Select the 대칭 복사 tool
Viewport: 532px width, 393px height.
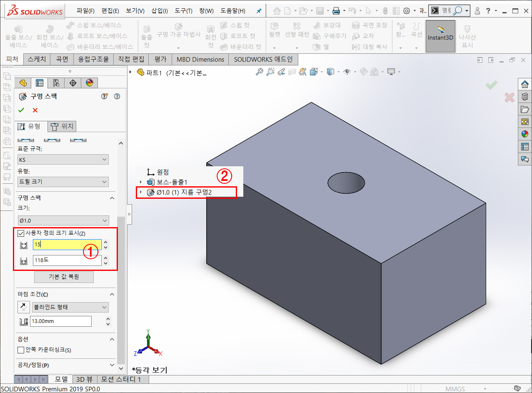370,47
